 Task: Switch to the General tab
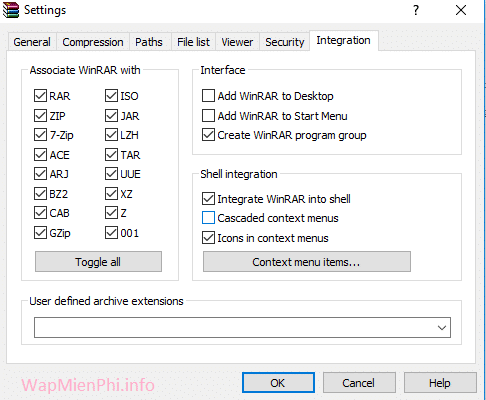(32, 42)
